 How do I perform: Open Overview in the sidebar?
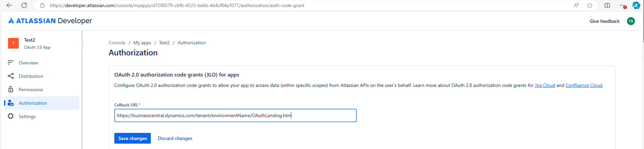click(28, 63)
